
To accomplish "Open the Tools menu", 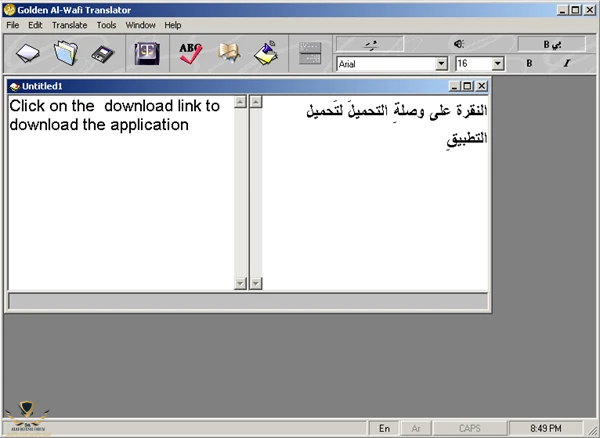I will point(106,25).
